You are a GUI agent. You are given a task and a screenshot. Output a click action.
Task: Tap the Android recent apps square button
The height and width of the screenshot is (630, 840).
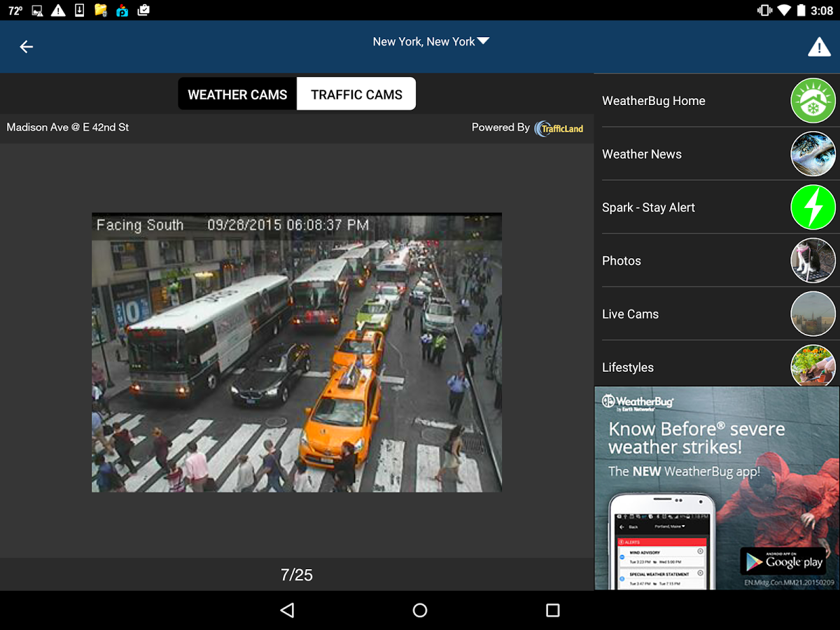pos(553,610)
